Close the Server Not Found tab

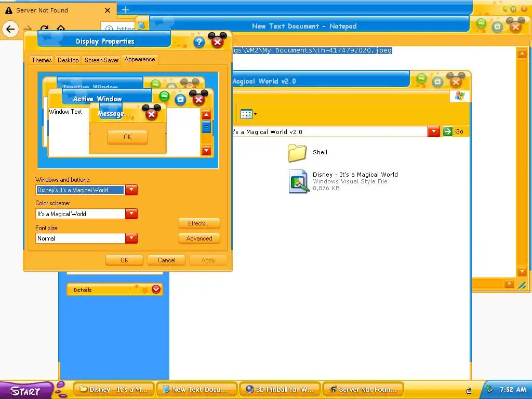pos(108,10)
